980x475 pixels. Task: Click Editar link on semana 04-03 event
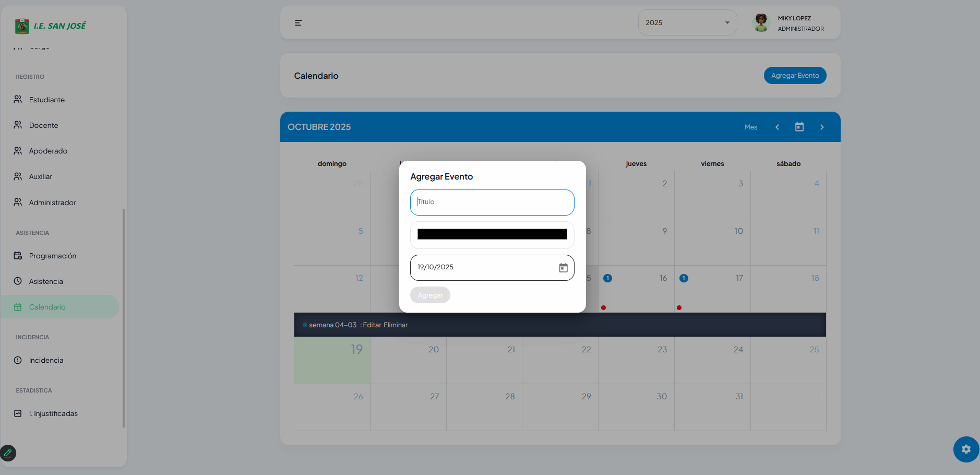tap(372, 325)
